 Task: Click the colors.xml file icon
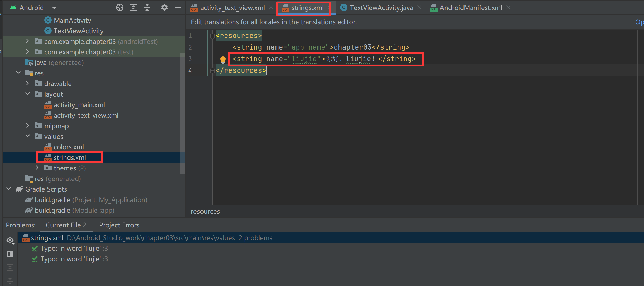point(48,147)
